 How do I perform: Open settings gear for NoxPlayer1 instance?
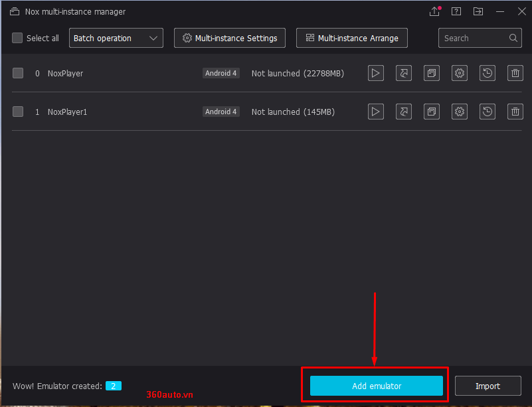click(460, 112)
